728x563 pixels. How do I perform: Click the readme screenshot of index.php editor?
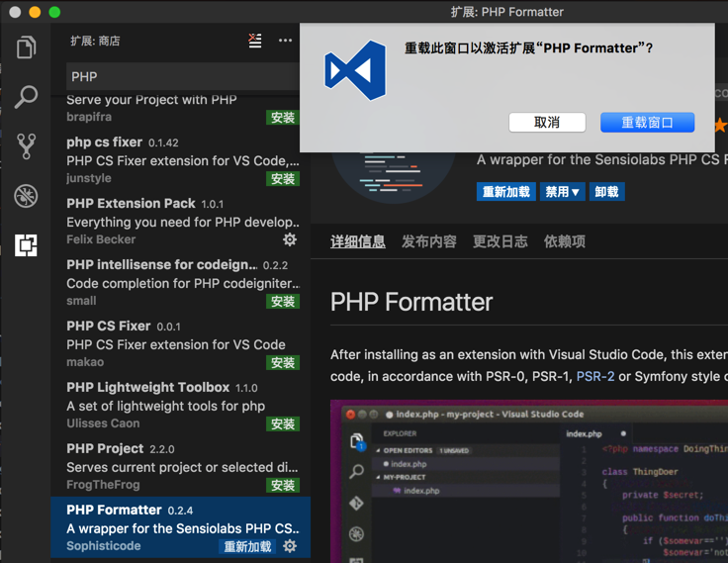click(529, 481)
